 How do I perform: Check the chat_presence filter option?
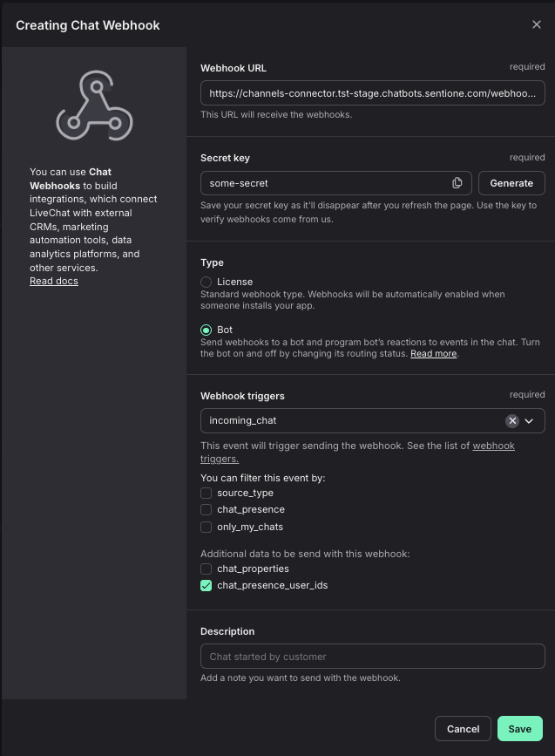[x=206, y=509]
